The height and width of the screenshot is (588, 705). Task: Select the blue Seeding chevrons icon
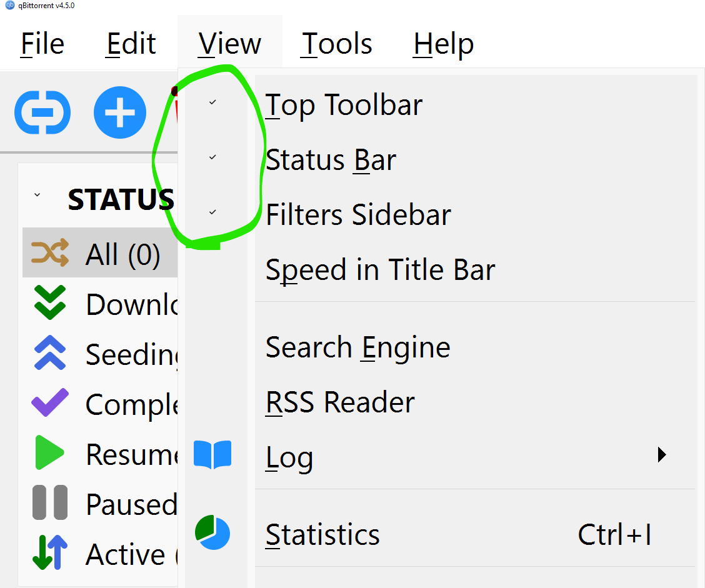click(49, 354)
